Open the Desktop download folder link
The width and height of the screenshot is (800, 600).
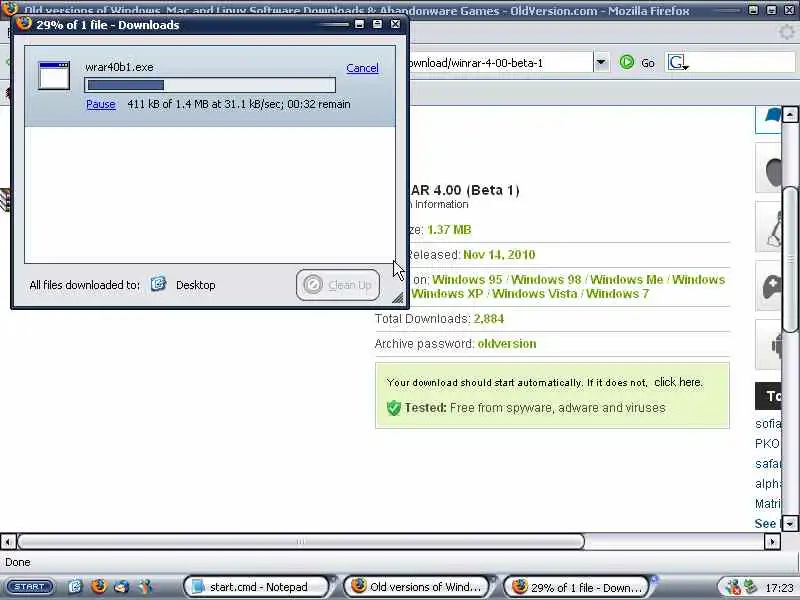pos(195,285)
